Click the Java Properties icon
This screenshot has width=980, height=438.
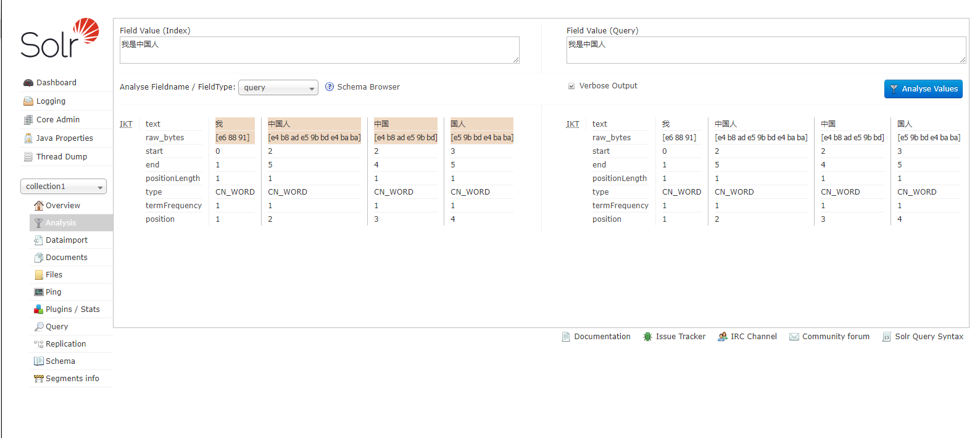coord(28,138)
